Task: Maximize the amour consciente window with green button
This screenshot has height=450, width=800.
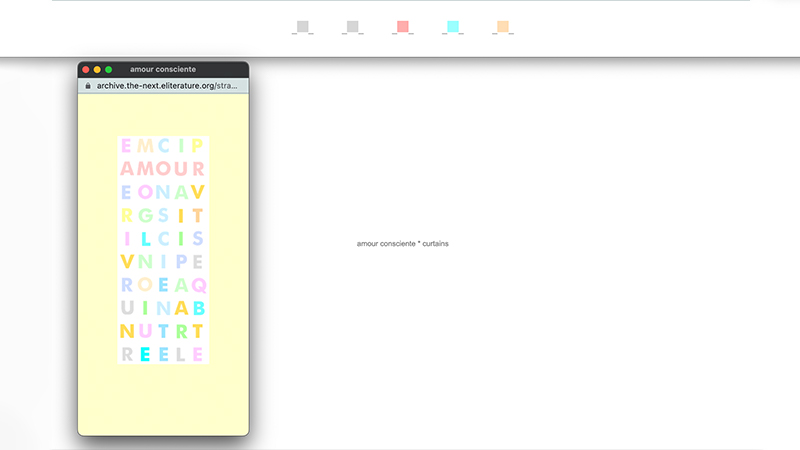Action: (108, 69)
